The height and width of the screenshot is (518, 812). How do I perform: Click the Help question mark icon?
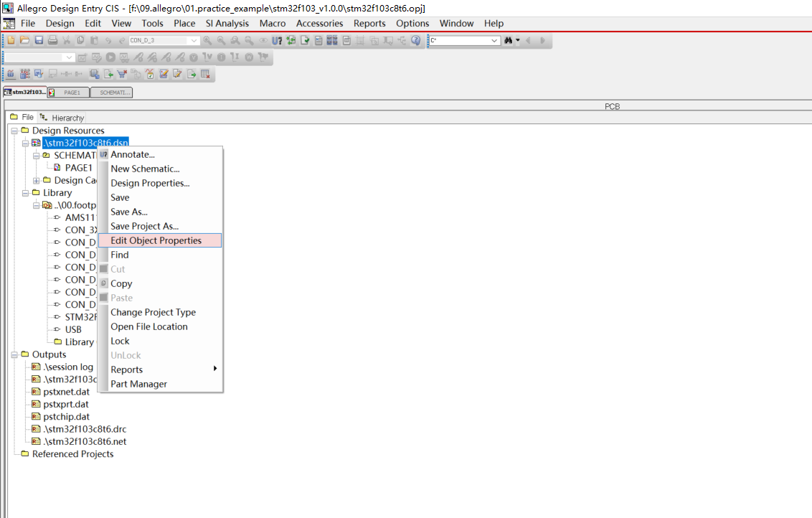coord(416,41)
